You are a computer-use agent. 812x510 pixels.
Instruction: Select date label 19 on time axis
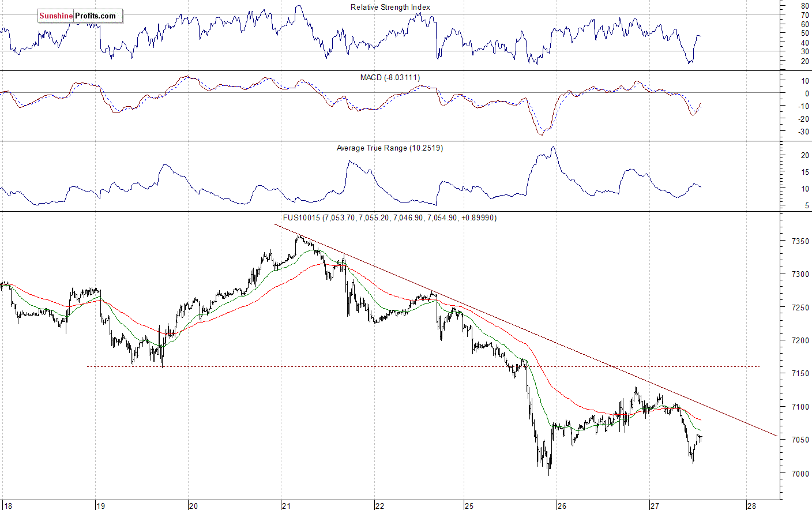tap(101, 506)
